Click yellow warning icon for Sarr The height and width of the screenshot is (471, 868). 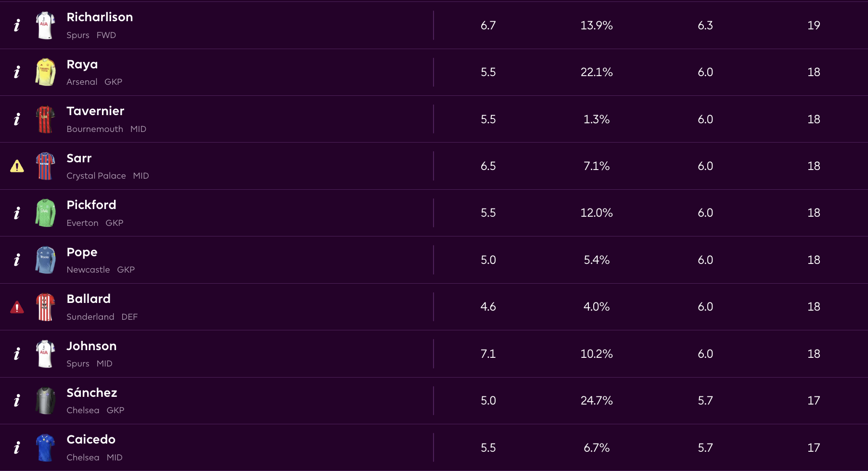point(17,166)
